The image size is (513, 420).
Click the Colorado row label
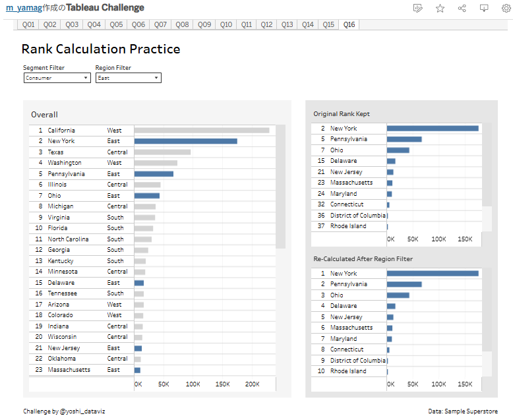[x=60, y=315]
